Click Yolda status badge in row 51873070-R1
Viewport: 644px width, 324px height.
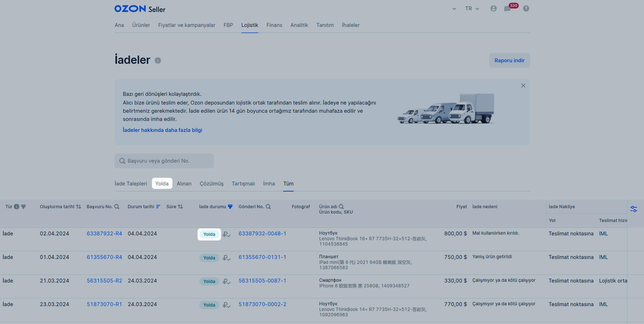[209, 305]
